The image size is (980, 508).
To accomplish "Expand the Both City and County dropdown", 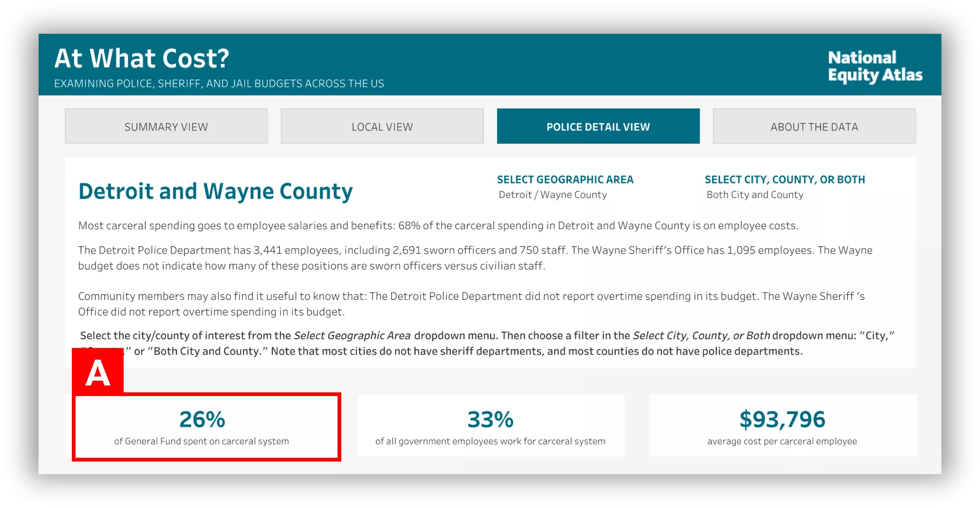I will pos(754,195).
